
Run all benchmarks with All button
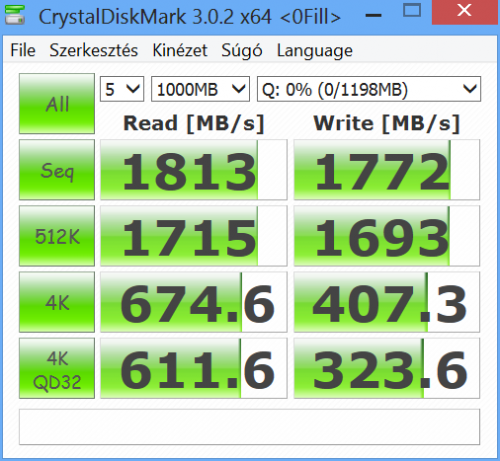pos(57,104)
